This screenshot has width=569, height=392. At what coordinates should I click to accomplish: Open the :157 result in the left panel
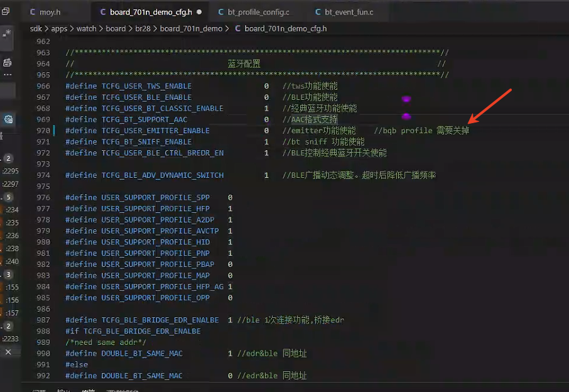tap(12, 313)
